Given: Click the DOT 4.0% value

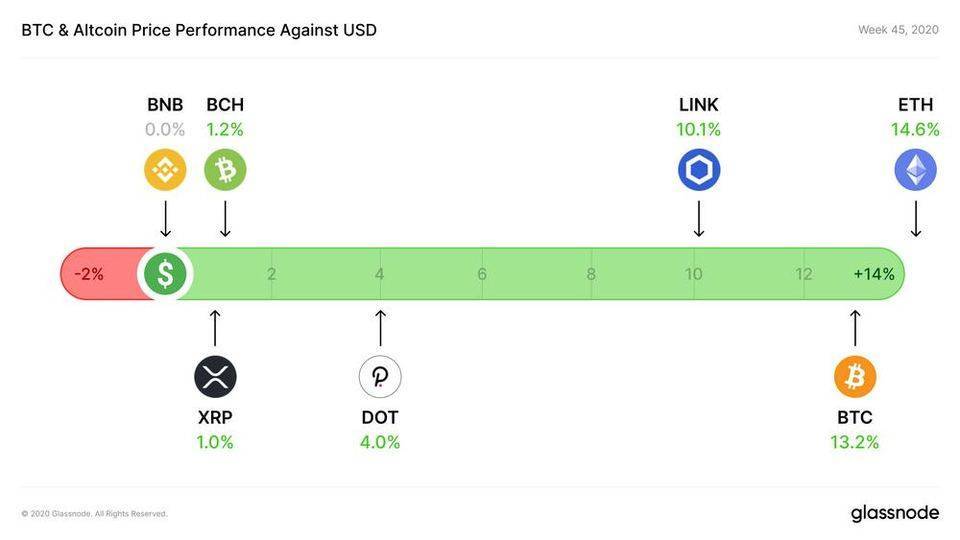Looking at the screenshot, I should click(380, 442).
